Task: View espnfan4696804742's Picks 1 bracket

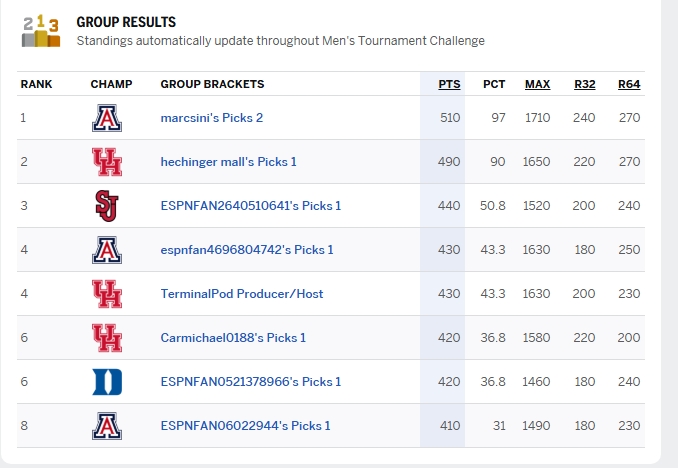Action: tap(247, 250)
